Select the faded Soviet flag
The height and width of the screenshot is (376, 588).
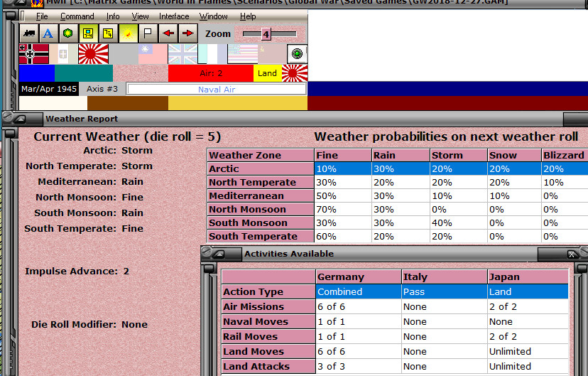pos(272,53)
